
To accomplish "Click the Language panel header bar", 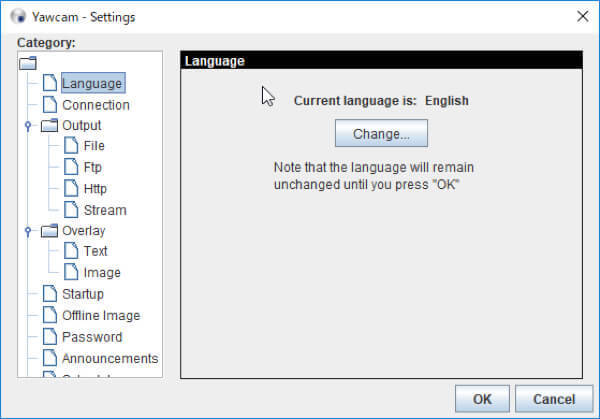I will [x=382, y=60].
